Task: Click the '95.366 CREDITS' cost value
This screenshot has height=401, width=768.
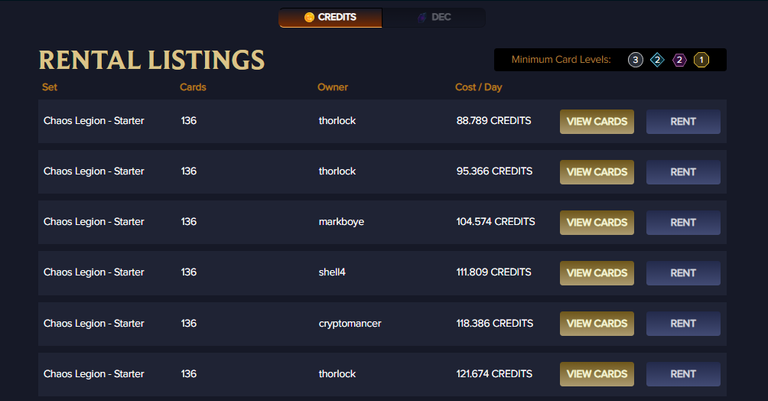Action: [494, 171]
